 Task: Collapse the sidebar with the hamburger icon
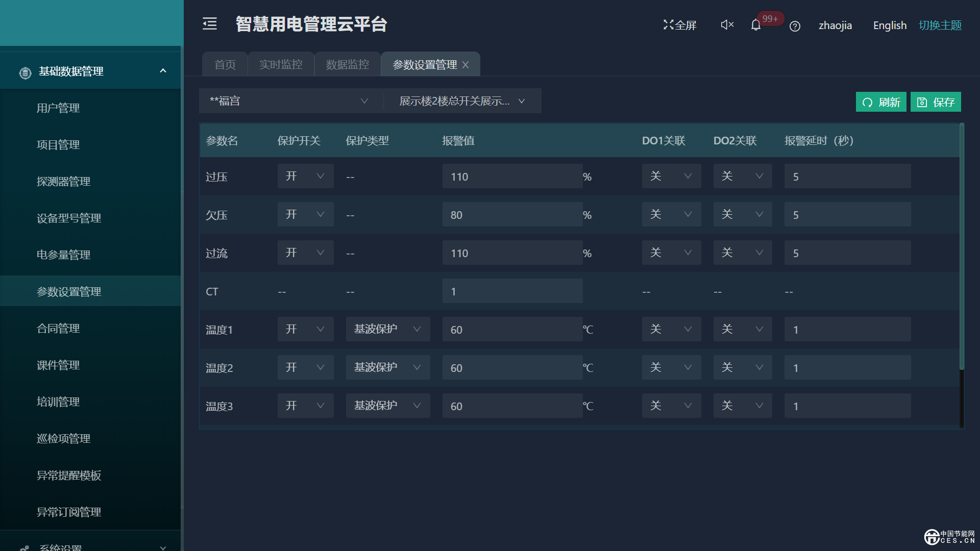pos(210,24)
